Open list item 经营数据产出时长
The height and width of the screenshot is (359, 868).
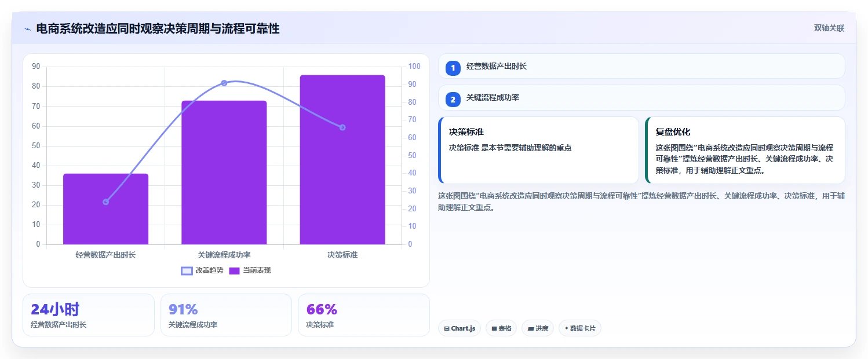[x=641, y=66]
